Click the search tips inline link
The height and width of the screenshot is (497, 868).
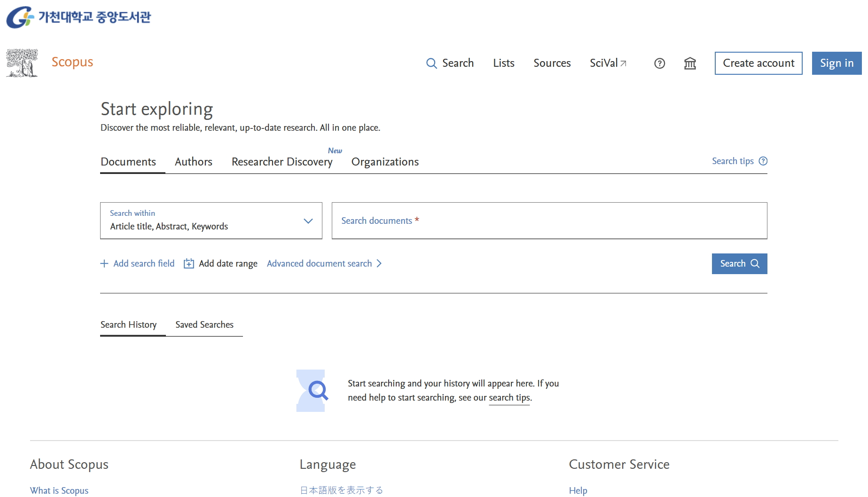pyautogui.click(x=509, y=398)
